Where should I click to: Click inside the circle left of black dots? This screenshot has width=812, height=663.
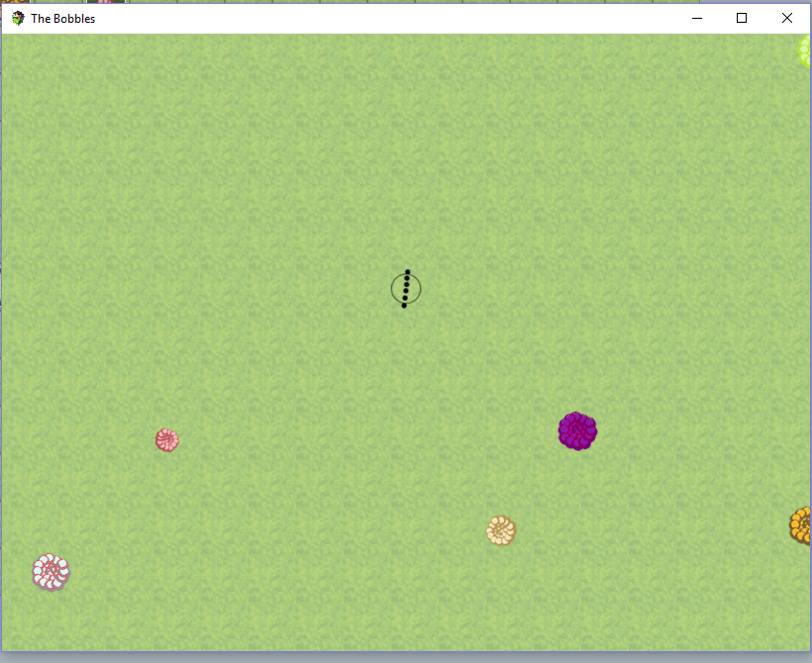click(398, 289)
